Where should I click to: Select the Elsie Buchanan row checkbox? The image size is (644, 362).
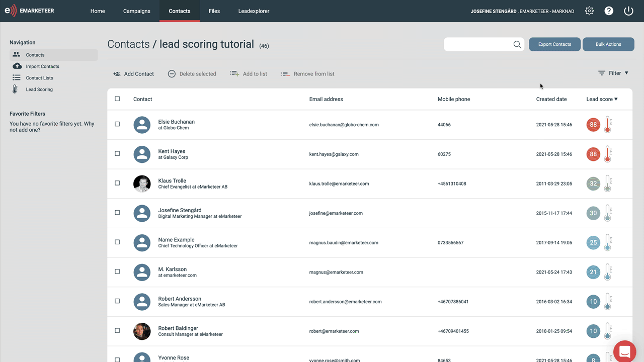click(x=117, y=124)
